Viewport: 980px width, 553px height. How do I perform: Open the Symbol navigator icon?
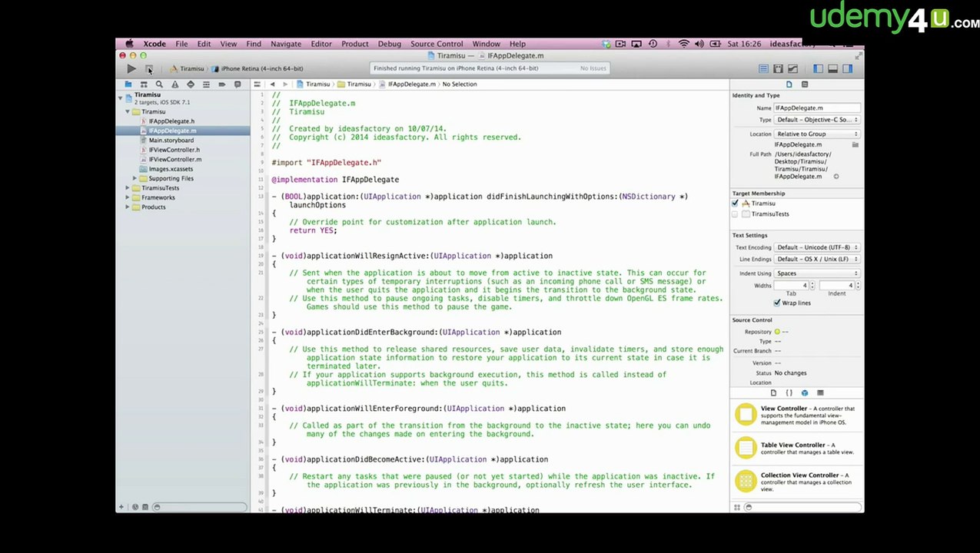(144, 84)
